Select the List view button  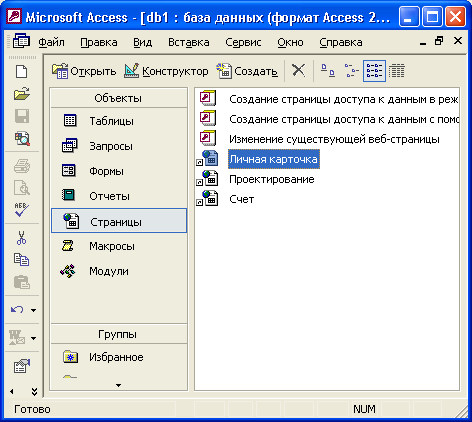[x=374, y=71]
